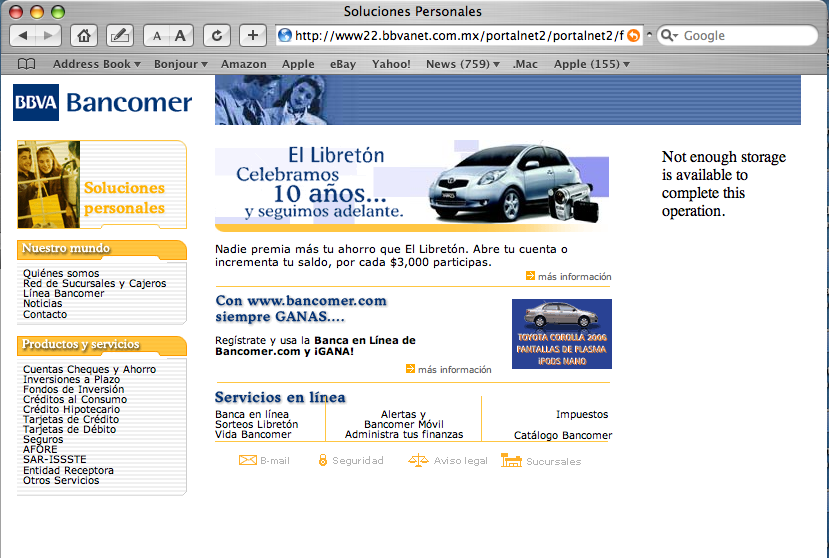
Task: Open Inversiones a Plazo link
Action: (71, 379)
